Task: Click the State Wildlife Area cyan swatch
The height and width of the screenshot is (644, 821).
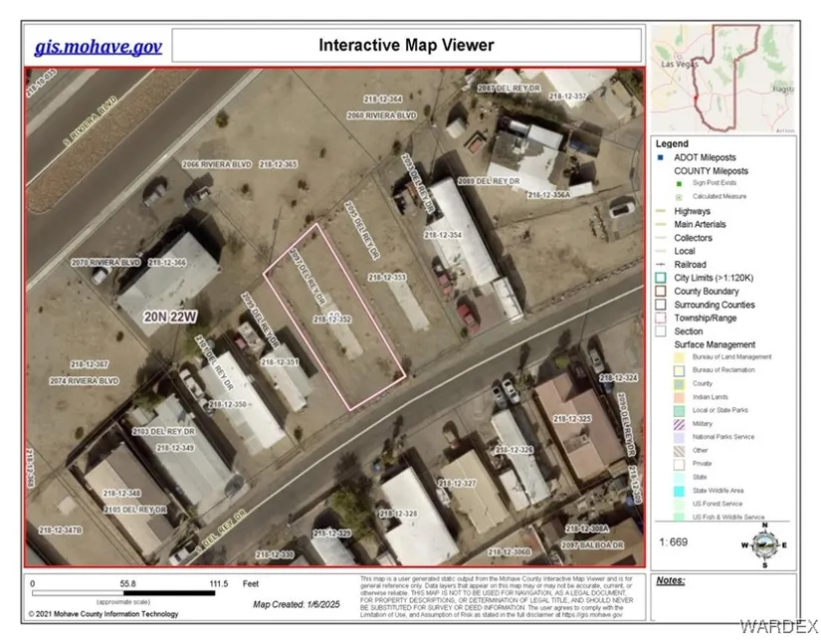Action: (x=678, y=491)
